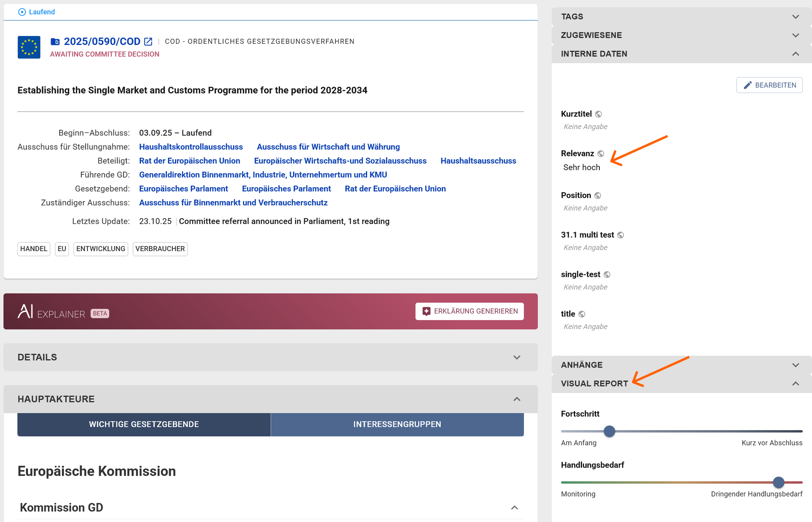Click the dossier folder icon before 2025/0590/COD
Image resolution: width=812 pixels, height=522 pixels.
click(55, 41)
